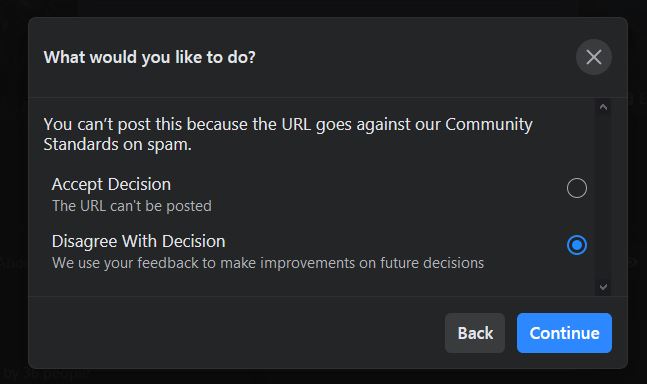The height and width of the screenshot is (384, 647).
Task: Click the words "Standards on spam" in message
Action: coord(116,144)
